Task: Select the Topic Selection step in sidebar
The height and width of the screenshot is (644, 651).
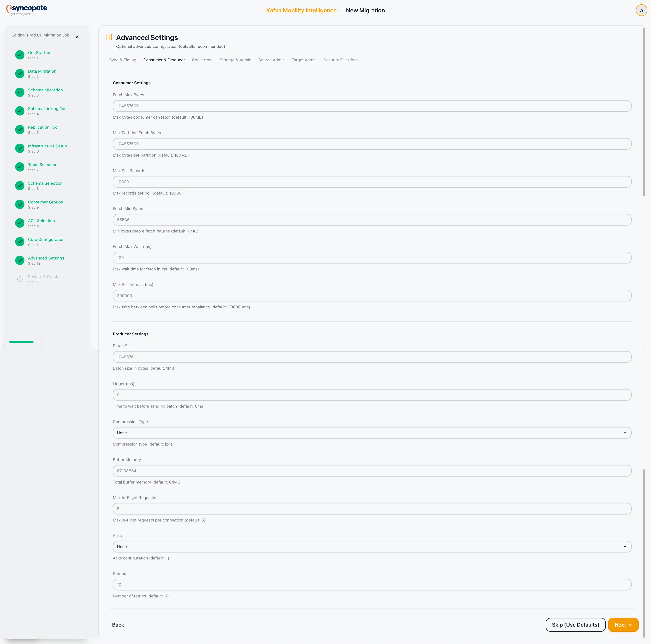Action: click(43, 164)
